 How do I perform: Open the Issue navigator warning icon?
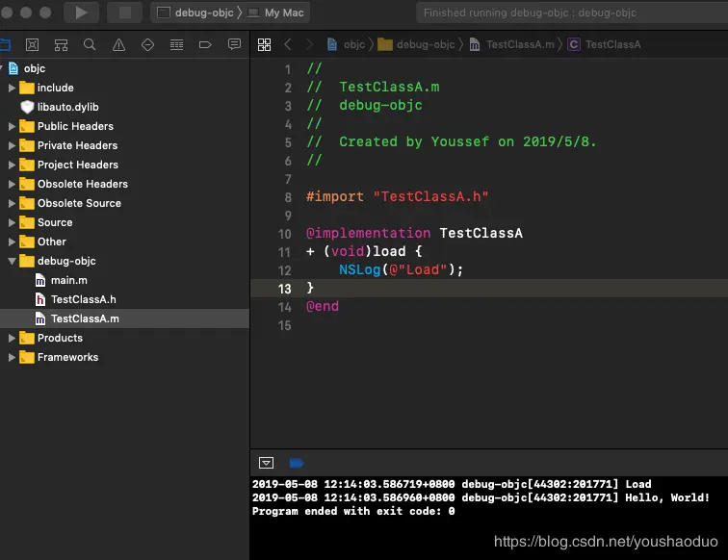(x=118, y=45)
